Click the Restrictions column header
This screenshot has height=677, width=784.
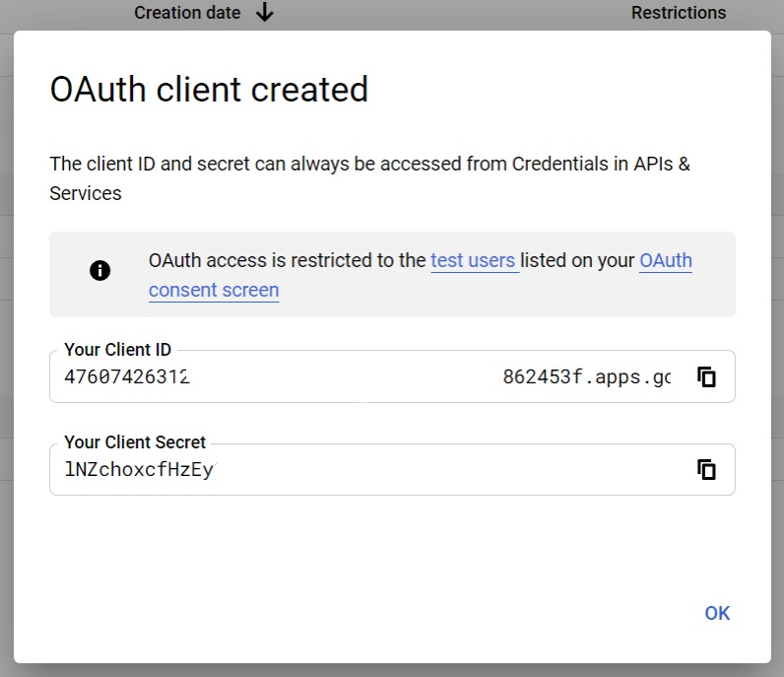[x=679, y=13]
